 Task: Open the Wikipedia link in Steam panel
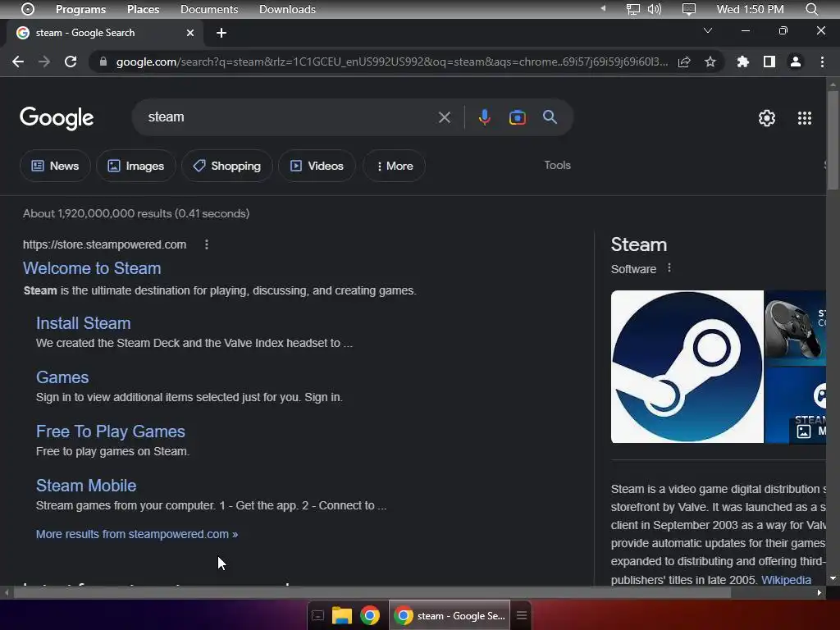(x=786, y=580)
